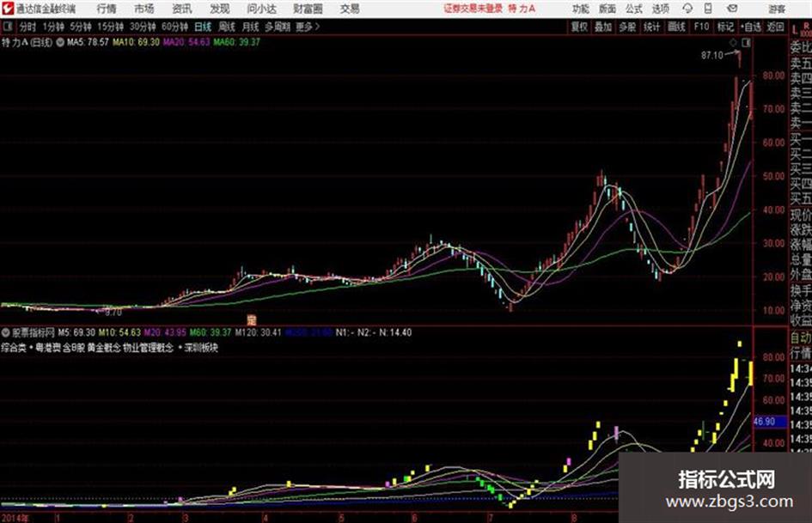This screenshot has height=523, width=812.
Task: Click the MA10: 69.30 label
Action: point(137,42)
